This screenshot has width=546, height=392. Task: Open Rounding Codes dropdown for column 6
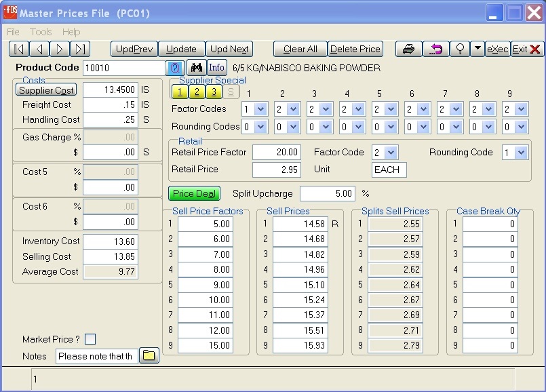click(x=423, y=127)
